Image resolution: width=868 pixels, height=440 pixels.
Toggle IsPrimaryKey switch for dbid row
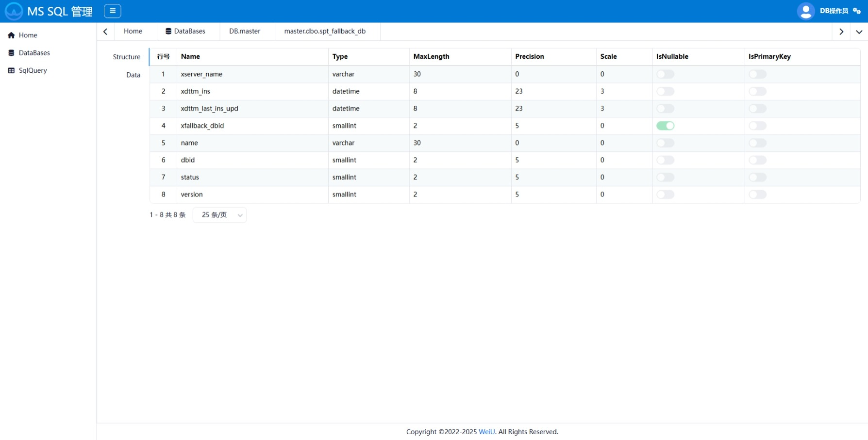[758, 160]
